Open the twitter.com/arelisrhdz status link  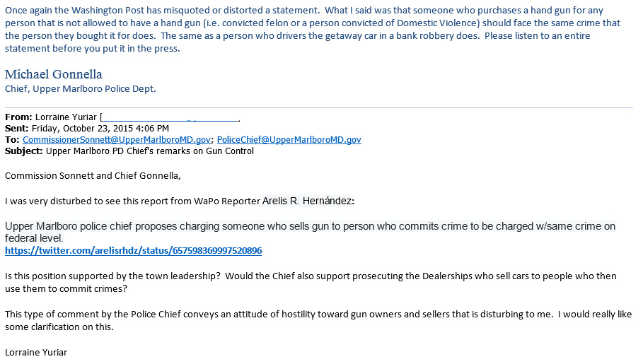134,251
